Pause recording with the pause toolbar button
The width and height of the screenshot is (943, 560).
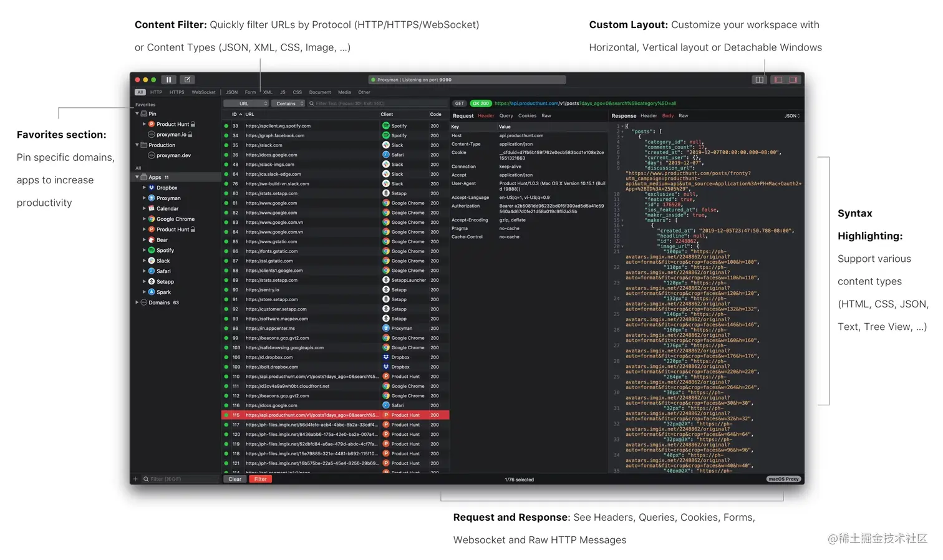click(168, 80)
